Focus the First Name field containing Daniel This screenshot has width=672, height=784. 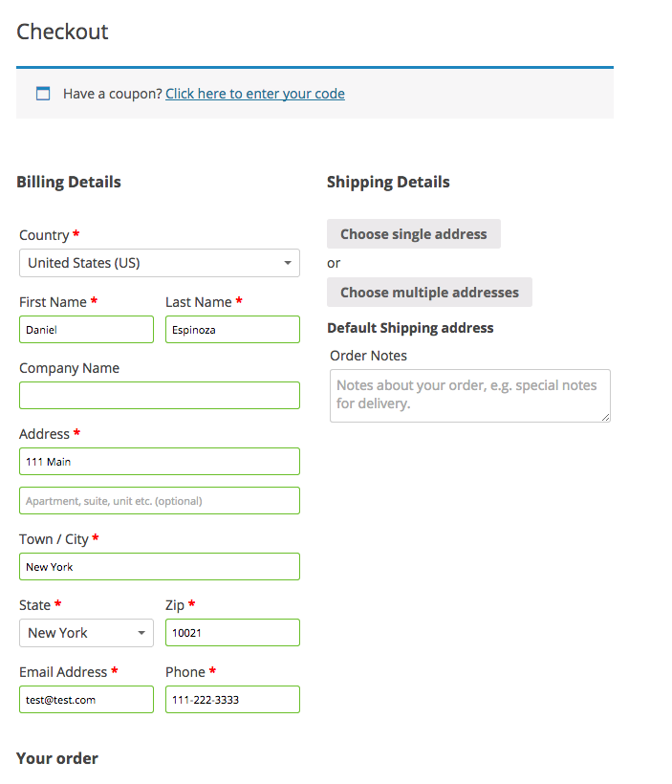[86, 330]
